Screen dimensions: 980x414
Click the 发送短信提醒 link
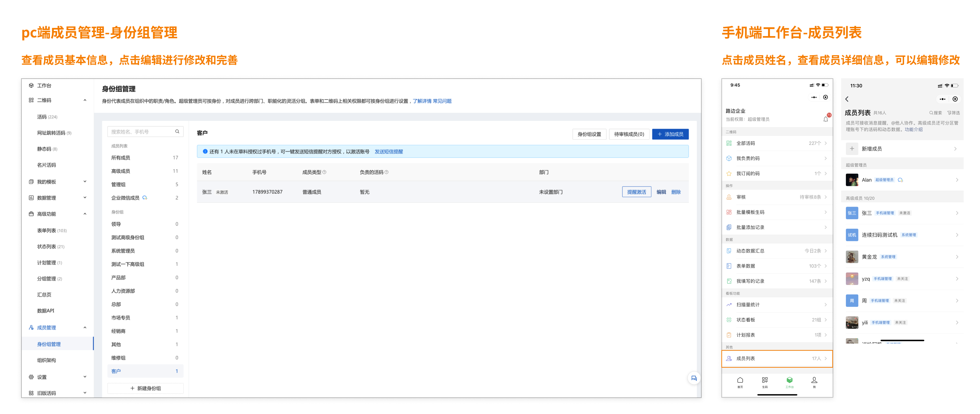pos(388,152)
